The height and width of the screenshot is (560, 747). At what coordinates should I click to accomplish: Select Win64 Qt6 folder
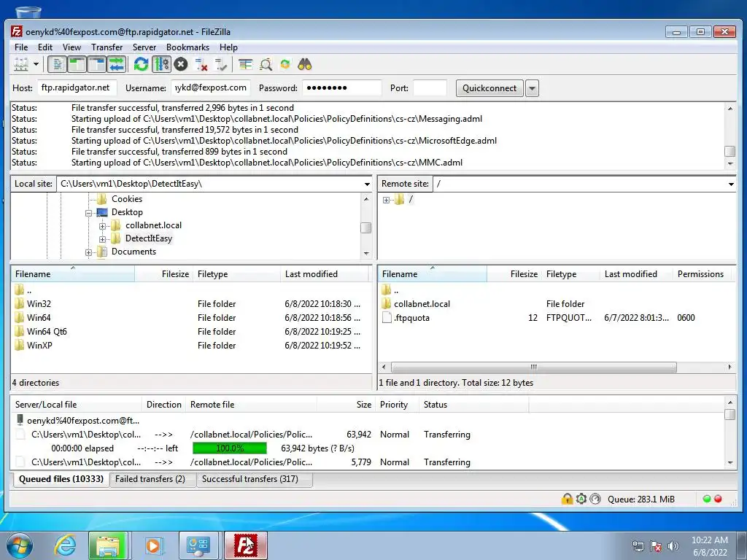[x=47, y=332]
